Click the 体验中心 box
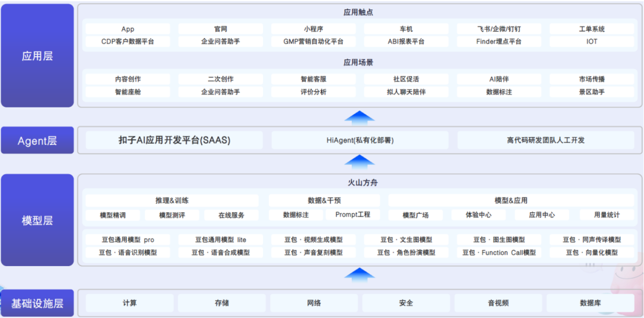This screenshot has width=644, height=318. [x=478, y=215]
